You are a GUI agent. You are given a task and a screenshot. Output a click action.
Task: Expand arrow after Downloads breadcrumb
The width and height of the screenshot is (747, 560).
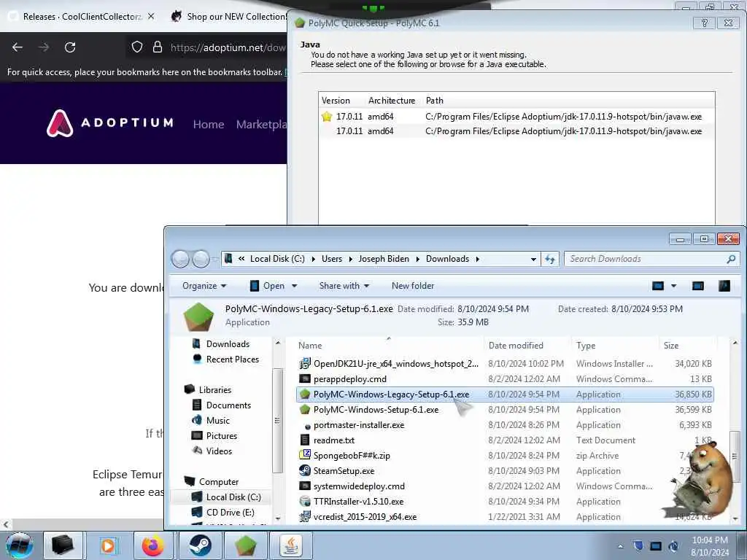pyautogui.click(x=477, y=259)
